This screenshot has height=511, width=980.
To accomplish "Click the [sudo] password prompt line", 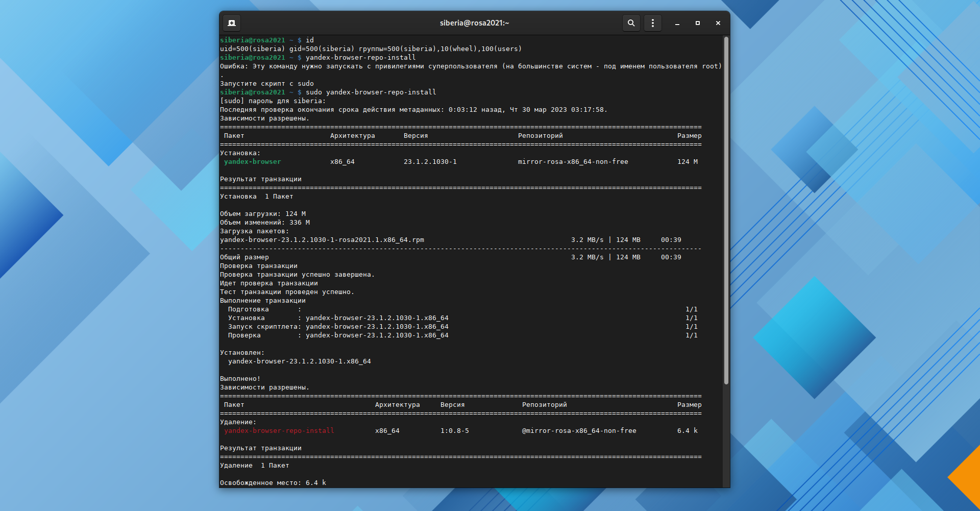I will (273, 101).
